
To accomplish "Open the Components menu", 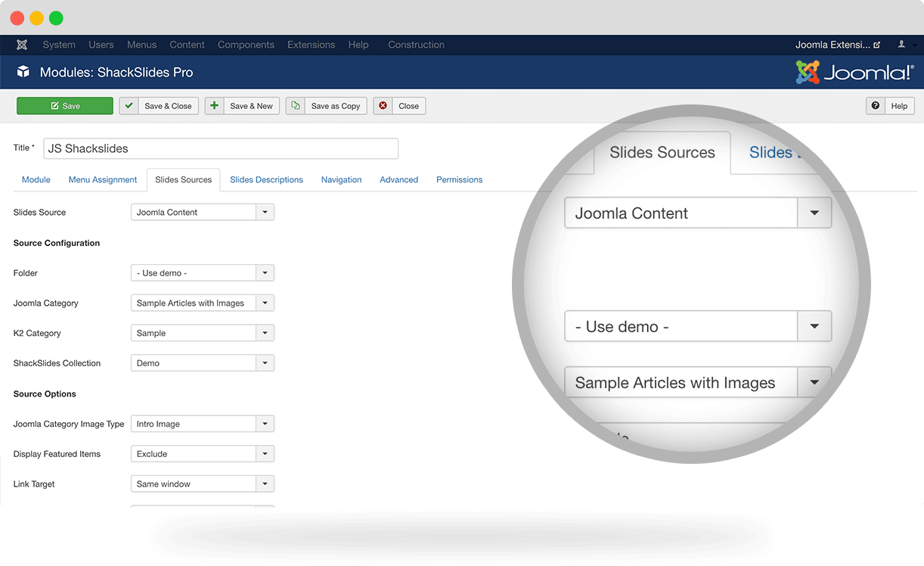I will [246, 45].
